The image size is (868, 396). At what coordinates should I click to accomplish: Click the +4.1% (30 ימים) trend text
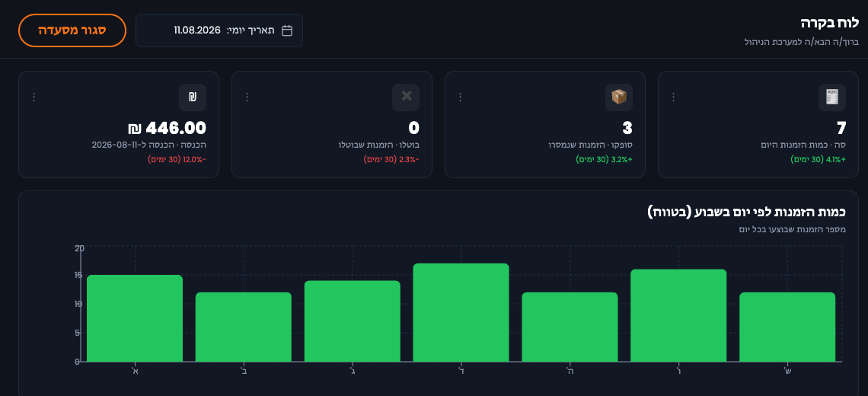[819, 159]
